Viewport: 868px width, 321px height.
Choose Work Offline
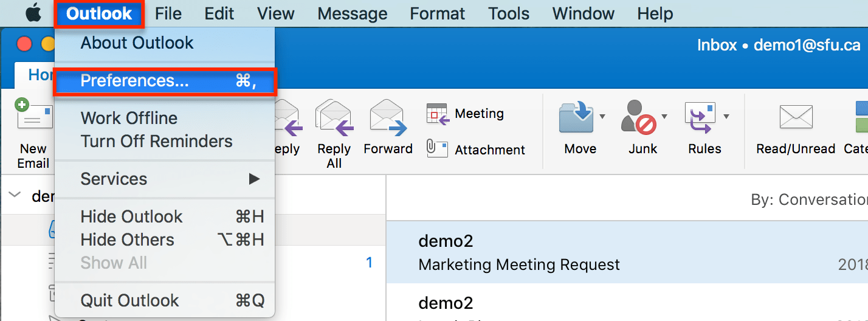(x=164, y=118)
